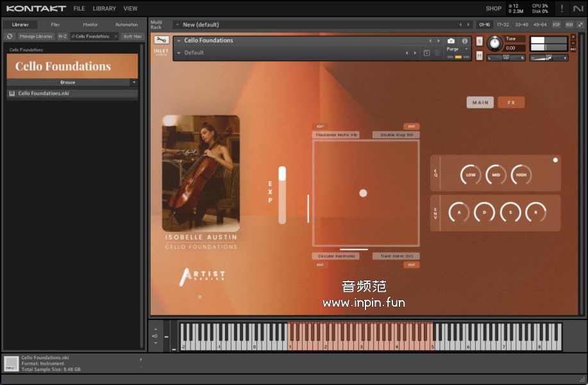The image size is (588, 385).
Task: Click the refresh libraries icon
Action: [x=10, y=37]
